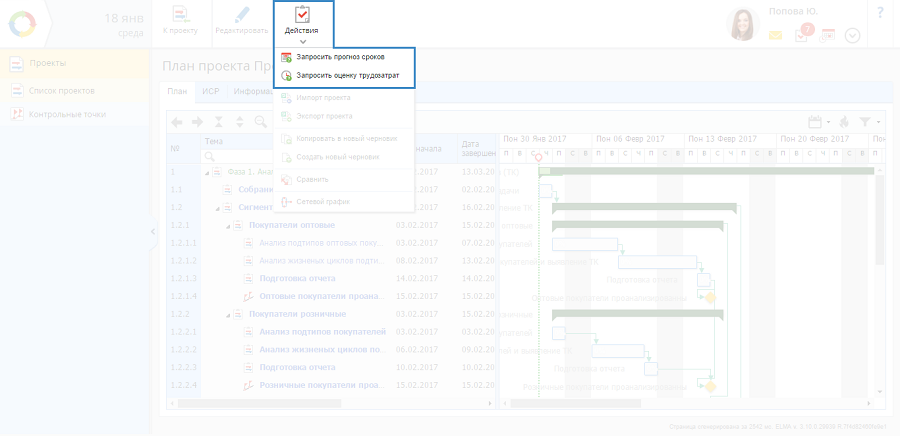Select Анализ подтипов оптовых покупателей row
The height and width of the screenshot is (436, 900).
coord(331,243)
